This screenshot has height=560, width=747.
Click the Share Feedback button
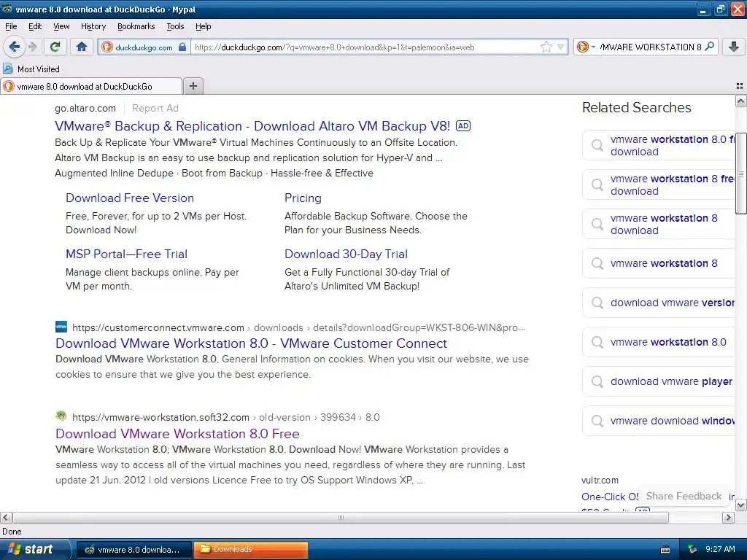684,496
